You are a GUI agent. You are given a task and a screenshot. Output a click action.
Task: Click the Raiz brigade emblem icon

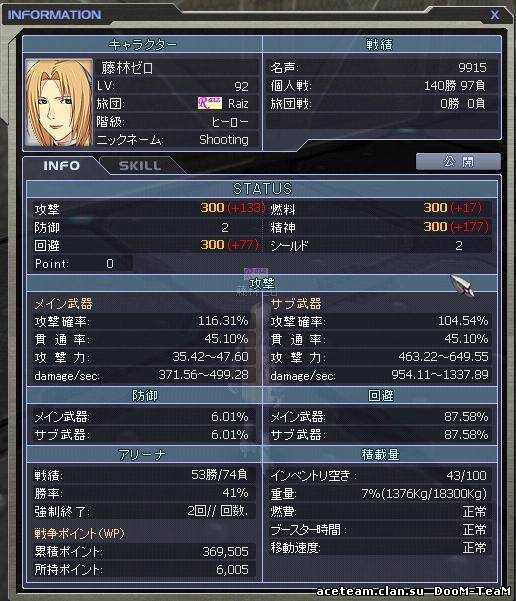[210, 103]
